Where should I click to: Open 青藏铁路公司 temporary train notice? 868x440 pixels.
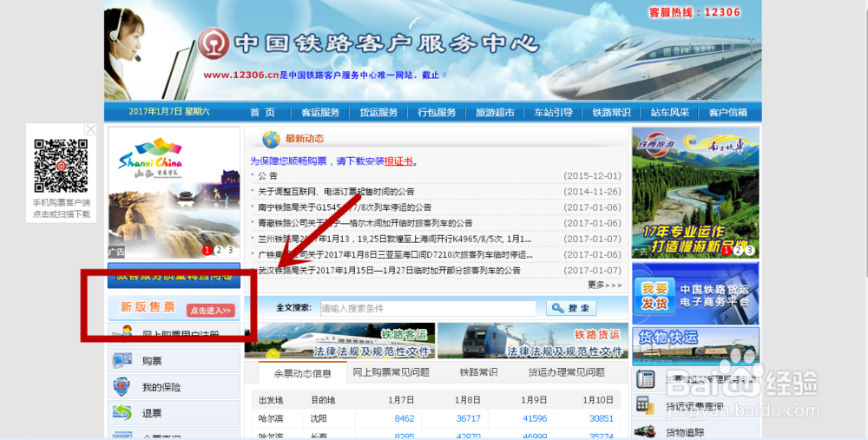click(x=365, y=223)
